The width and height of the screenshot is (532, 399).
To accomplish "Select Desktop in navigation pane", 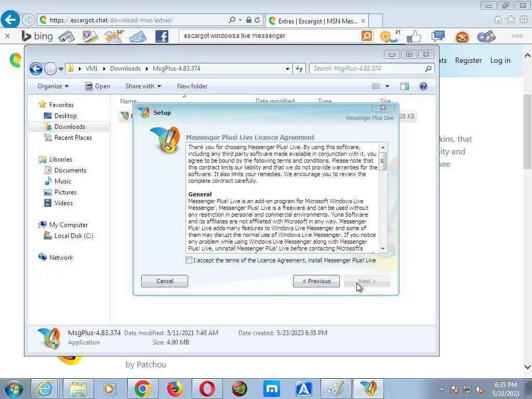I will (x=65, y=116).
